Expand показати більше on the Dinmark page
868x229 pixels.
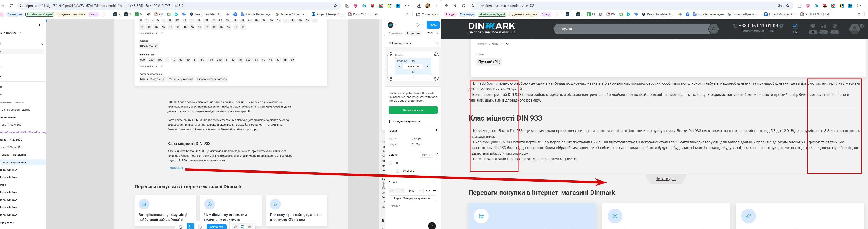(x=492, y=44)
